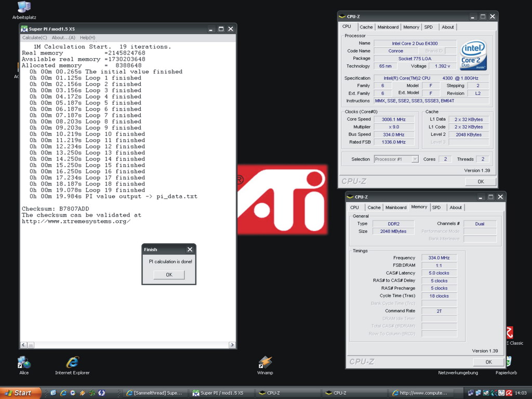Open Help(H) menu in Super PI
532x399 pixels.
(87, 37)
